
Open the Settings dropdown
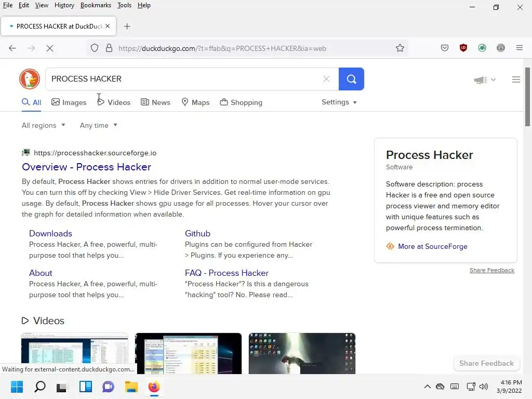click(339, 102)
